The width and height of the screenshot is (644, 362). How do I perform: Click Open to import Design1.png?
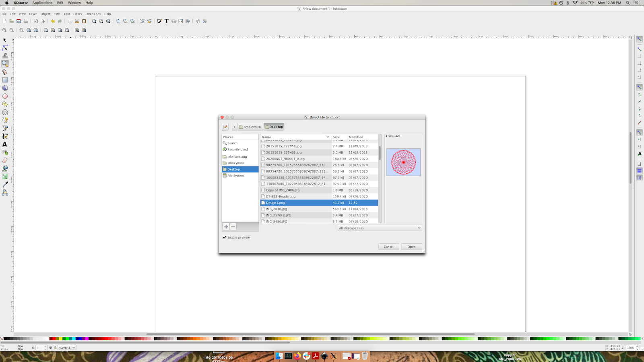pyautogui.click(x=411, y=247)
